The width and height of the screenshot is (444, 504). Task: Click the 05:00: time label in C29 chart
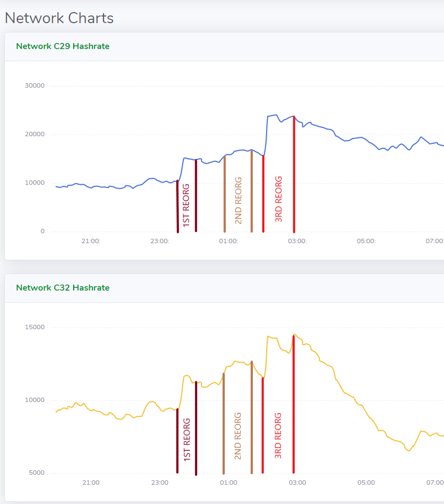366,241
